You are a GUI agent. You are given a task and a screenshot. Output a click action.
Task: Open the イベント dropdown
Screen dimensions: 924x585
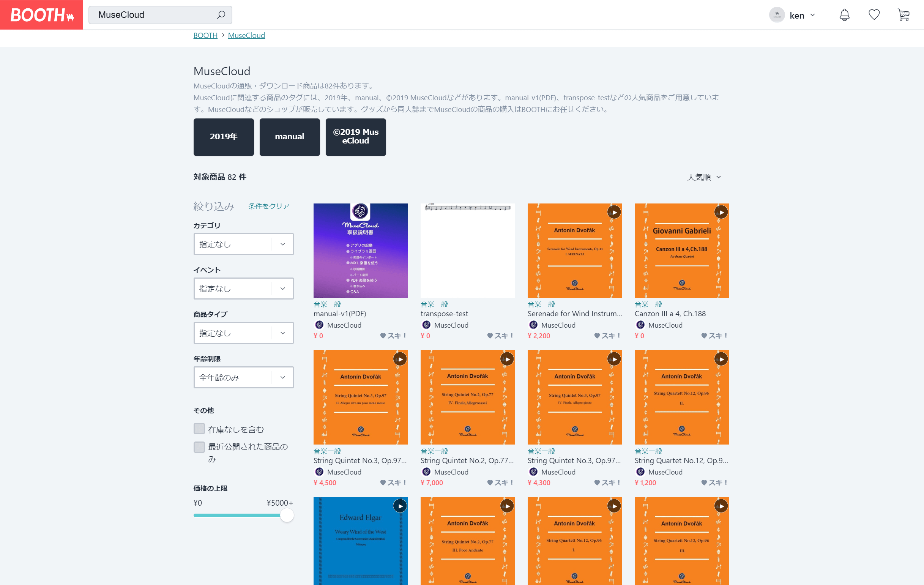click(244, 289)
